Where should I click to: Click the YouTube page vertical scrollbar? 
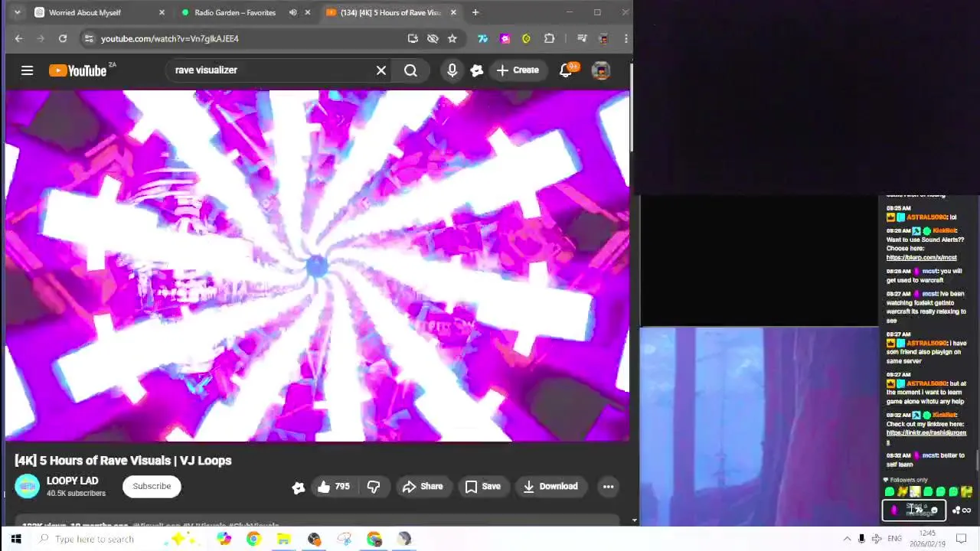632,107
